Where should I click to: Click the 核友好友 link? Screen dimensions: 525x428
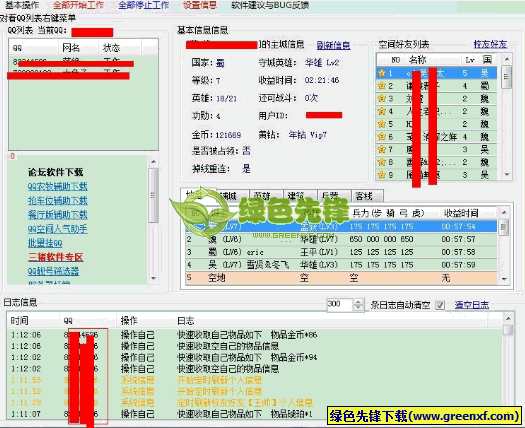(x=490, y=44)
